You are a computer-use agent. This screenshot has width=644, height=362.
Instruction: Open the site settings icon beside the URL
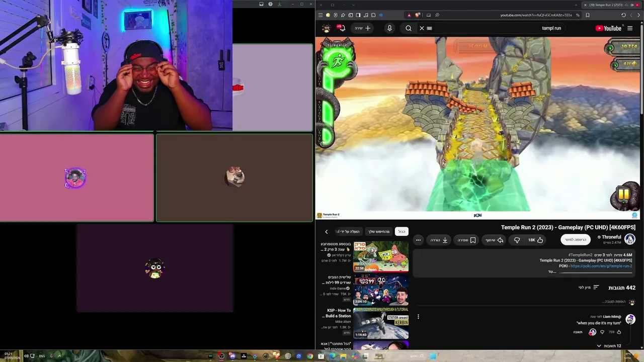[x=578, y=15]
